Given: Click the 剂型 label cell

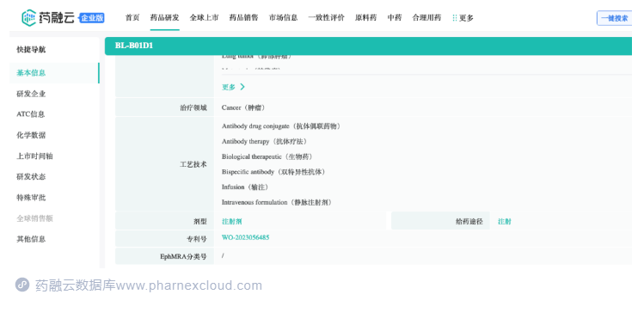Looking at the screenshot, I should (164, 222).
